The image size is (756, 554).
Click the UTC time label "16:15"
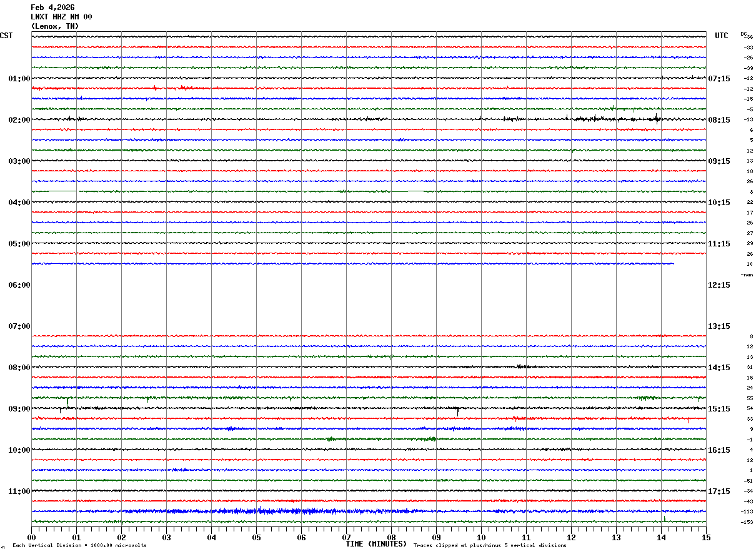[x=719, y=450]
